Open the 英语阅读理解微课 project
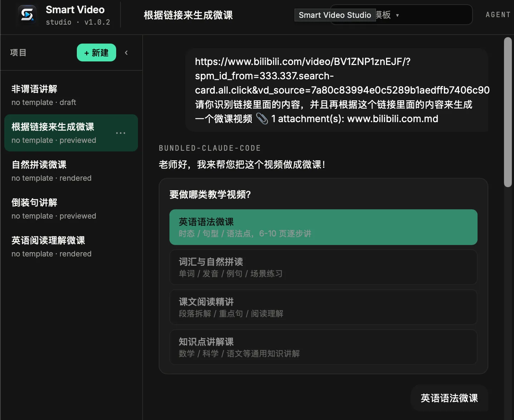Viewport: 514px width, 420px height. pyautogui.click(x=71, y=246)
